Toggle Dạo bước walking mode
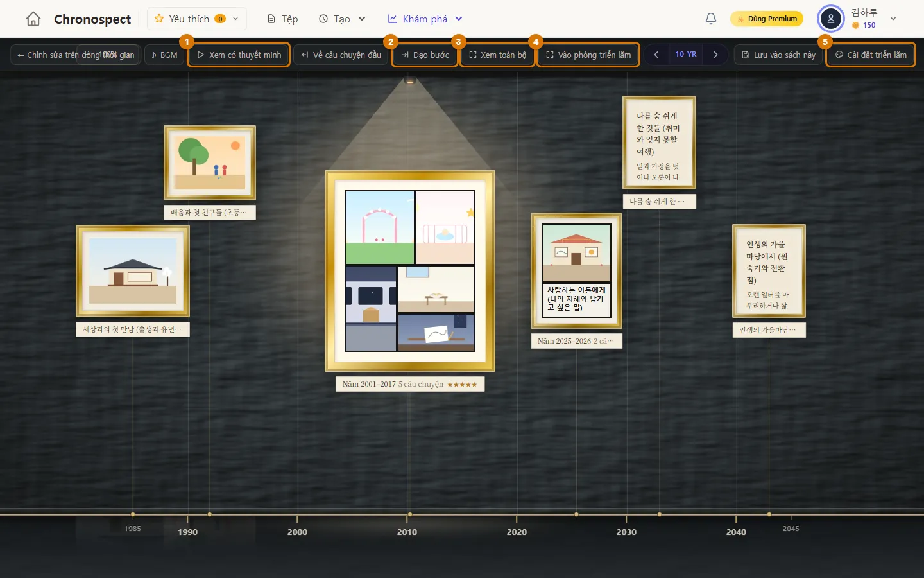The width and height of the screenshot is (924, 578). click(x=425, y=55)
